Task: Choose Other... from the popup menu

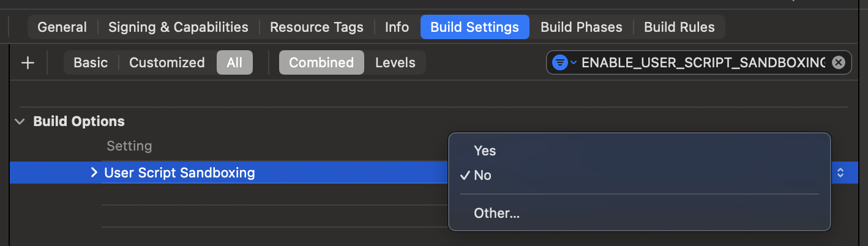Action: [x=496, y=214]
